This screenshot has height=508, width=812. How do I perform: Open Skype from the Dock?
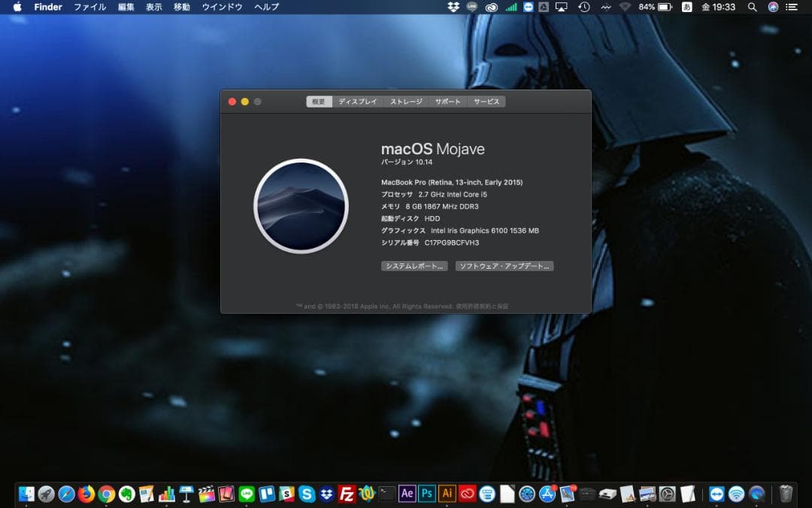click(307, 494)
